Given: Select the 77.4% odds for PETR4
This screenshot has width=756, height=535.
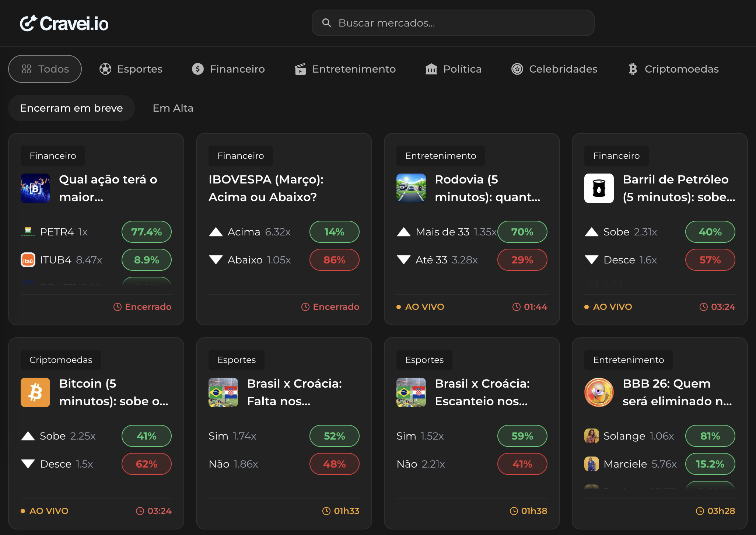Looking at the screenshot, I should (146, 232).
